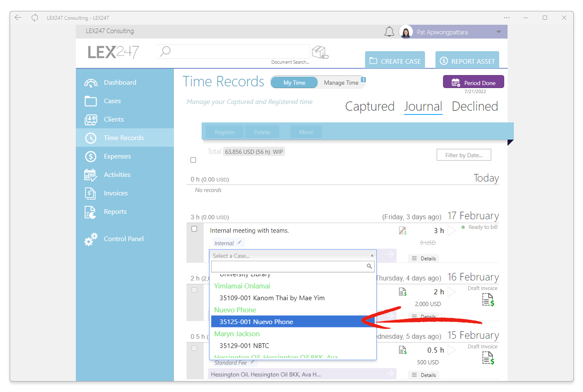Tick the Internal meeting record checkbox
Image resolution: width=583 pixels, height=392 pixels.
194,229
